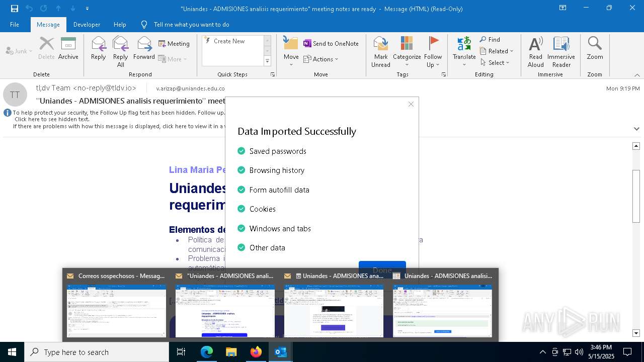Click the taskbar search box
The image size is (644, 362).
pos(97,352)
